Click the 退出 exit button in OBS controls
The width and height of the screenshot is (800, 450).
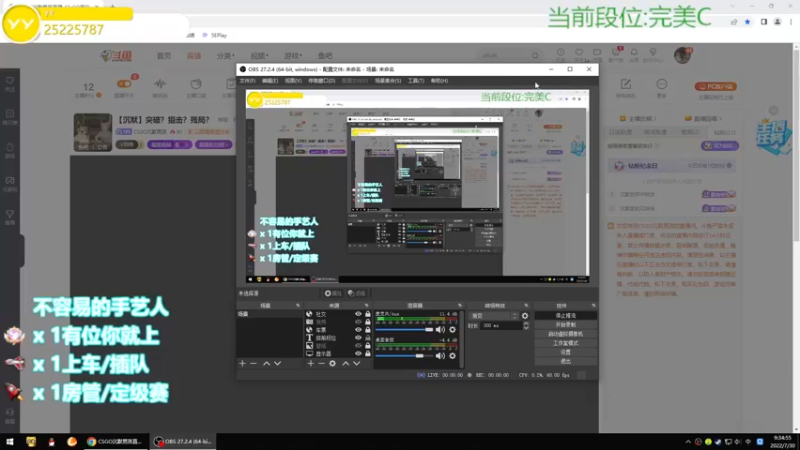coord(565,362)
